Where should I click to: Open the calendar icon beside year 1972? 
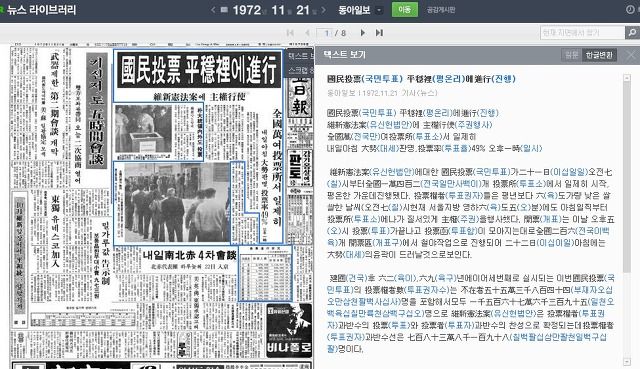[x=224, y=9]
